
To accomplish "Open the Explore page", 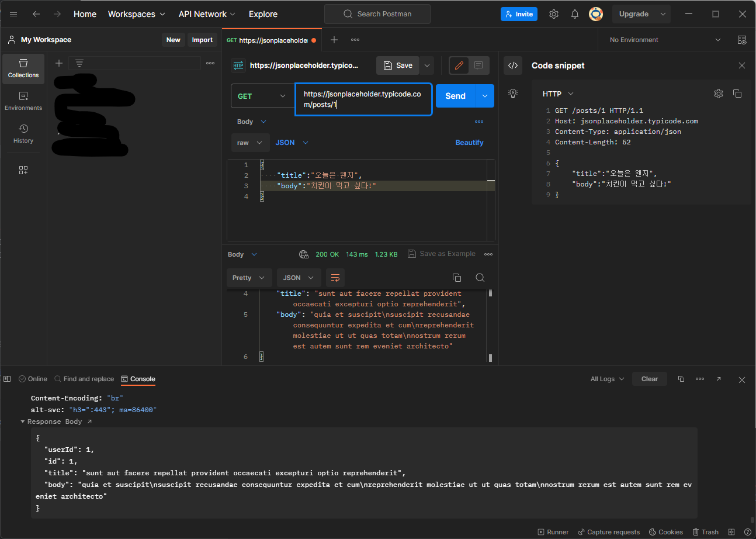I will tap(263, 14).
